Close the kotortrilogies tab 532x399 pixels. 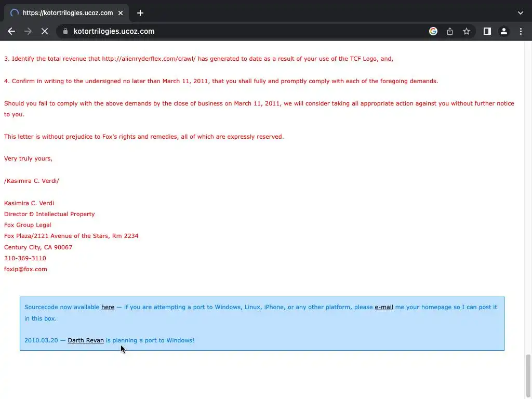click(x=121, y=13)
